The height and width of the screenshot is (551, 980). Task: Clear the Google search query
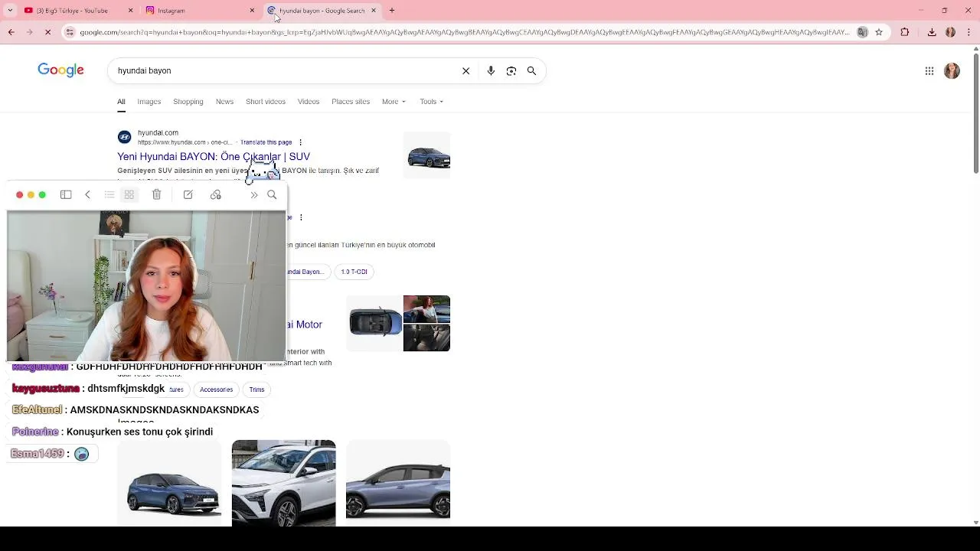[465, 70]
